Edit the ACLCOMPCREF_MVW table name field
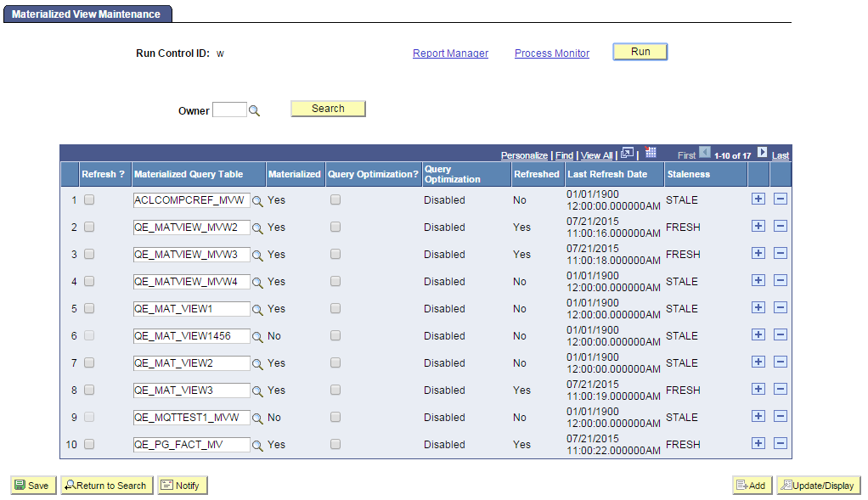 [x=192, y=200]
